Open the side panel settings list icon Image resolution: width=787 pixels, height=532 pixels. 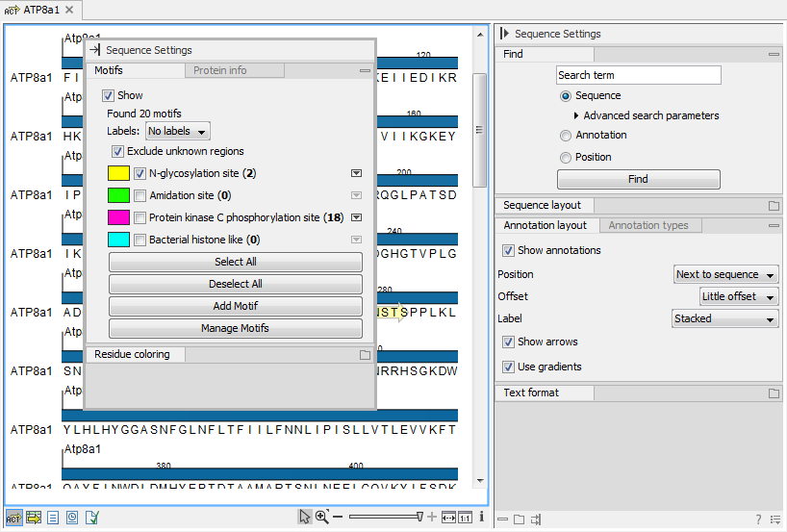tap(775, 519)
